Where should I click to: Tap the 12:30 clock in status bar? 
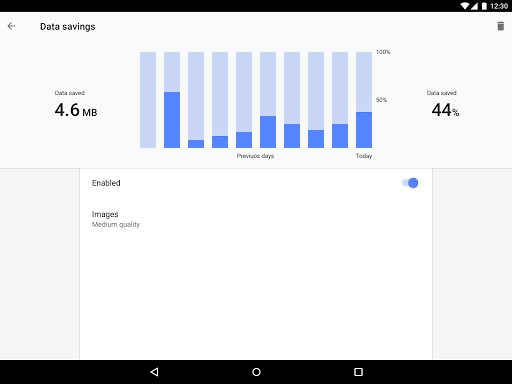click(x=499, y=6)
